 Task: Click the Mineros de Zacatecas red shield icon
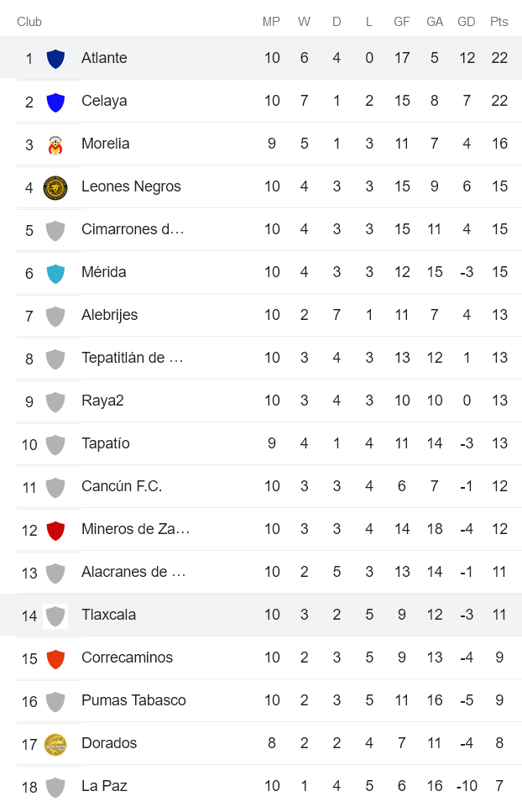tap(55, 530)
